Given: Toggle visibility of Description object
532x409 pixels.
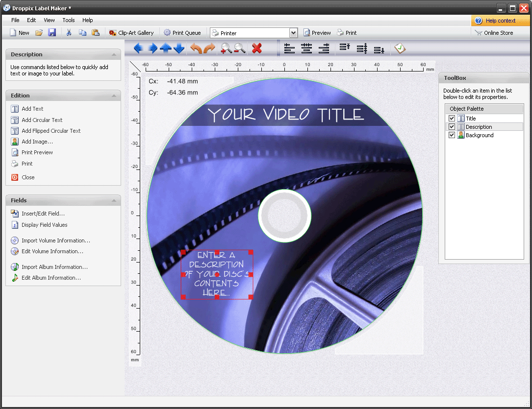Looking at the screenshot, I should click(x=452, y=127).
